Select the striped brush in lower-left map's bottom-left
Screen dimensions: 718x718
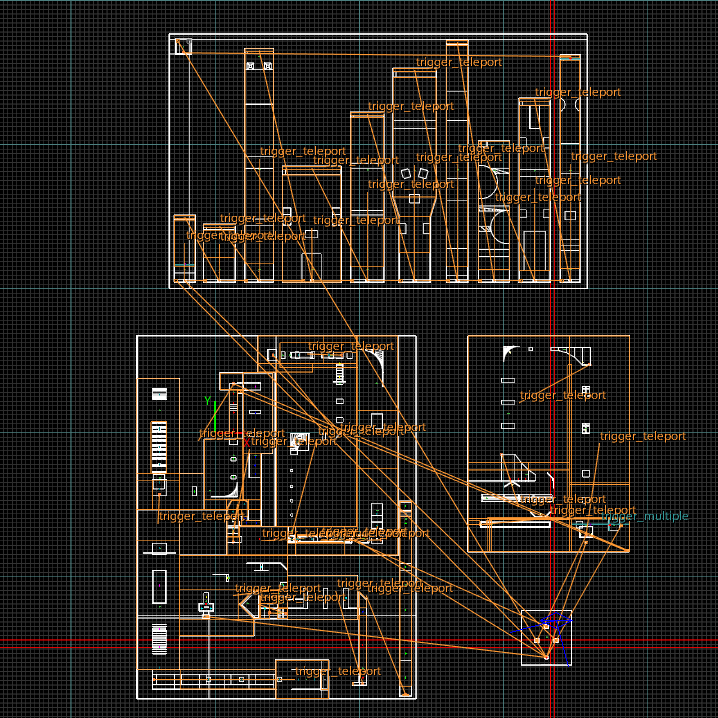[159, 639]
